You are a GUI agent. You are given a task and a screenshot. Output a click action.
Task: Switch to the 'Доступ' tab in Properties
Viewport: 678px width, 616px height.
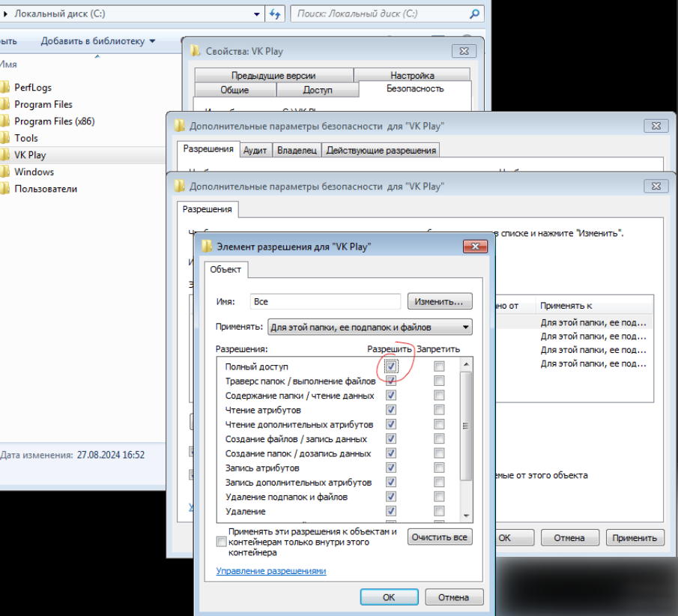(318, 90)
